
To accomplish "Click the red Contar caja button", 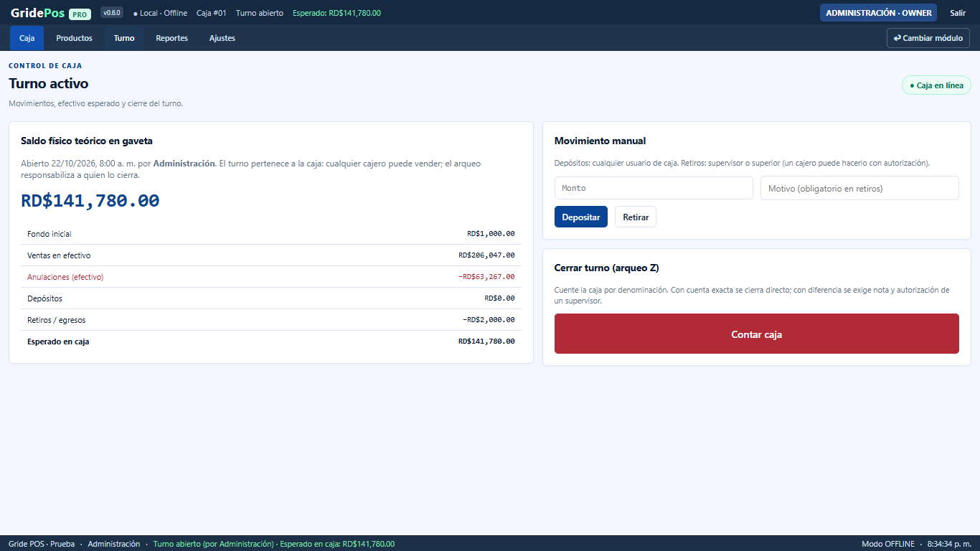I will (x=757, y=334).
